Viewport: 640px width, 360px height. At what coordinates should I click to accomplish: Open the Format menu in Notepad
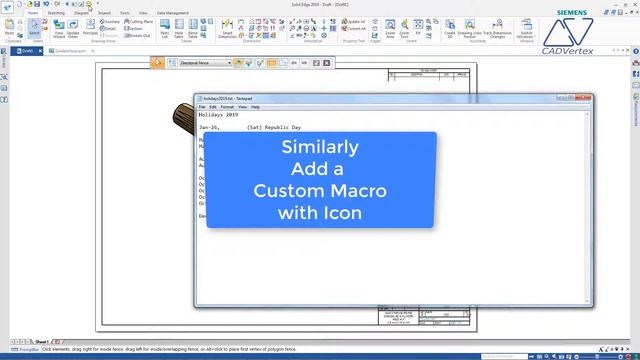227,107
